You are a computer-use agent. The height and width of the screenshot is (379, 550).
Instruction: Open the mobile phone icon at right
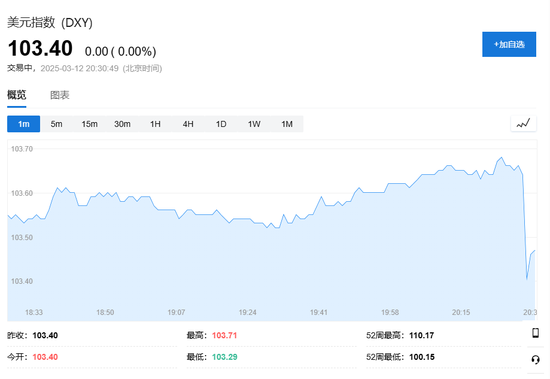pos(535,332)
